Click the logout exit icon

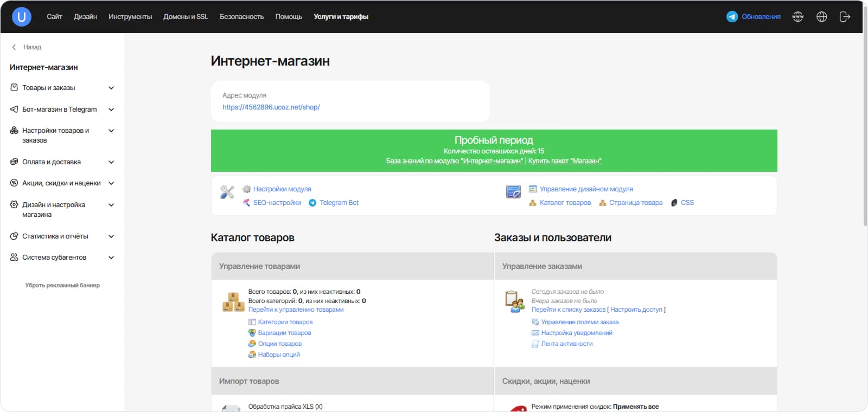[845, 17]
